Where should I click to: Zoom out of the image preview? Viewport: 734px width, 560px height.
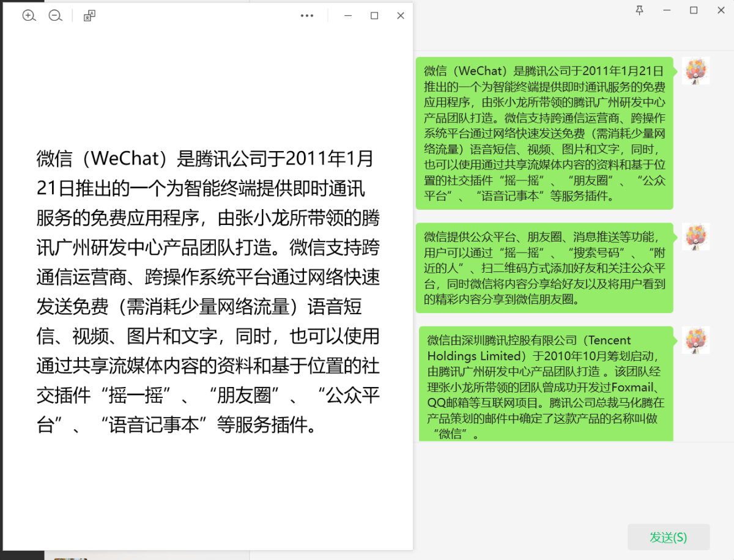click(x=56, y=15)
